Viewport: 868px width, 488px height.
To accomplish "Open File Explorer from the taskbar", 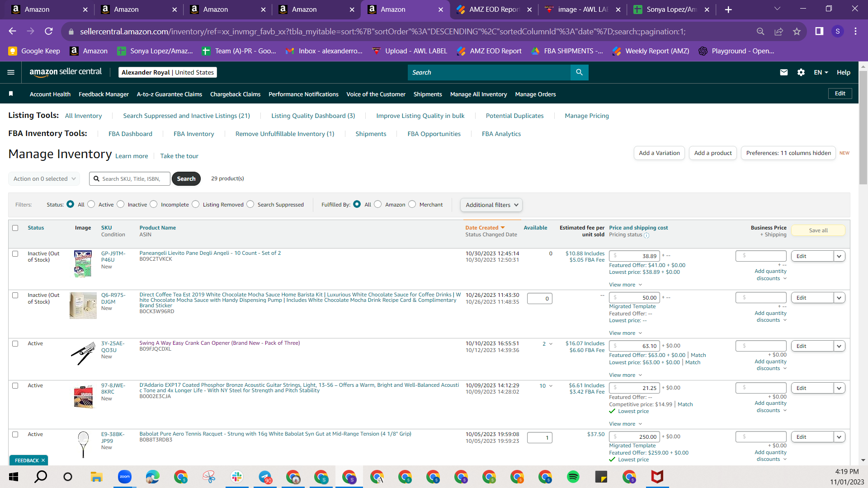I will pos(96,477).
